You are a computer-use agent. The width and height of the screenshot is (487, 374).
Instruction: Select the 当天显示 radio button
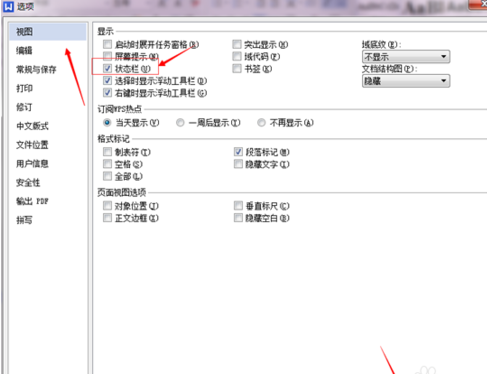[x=107, y=123]
